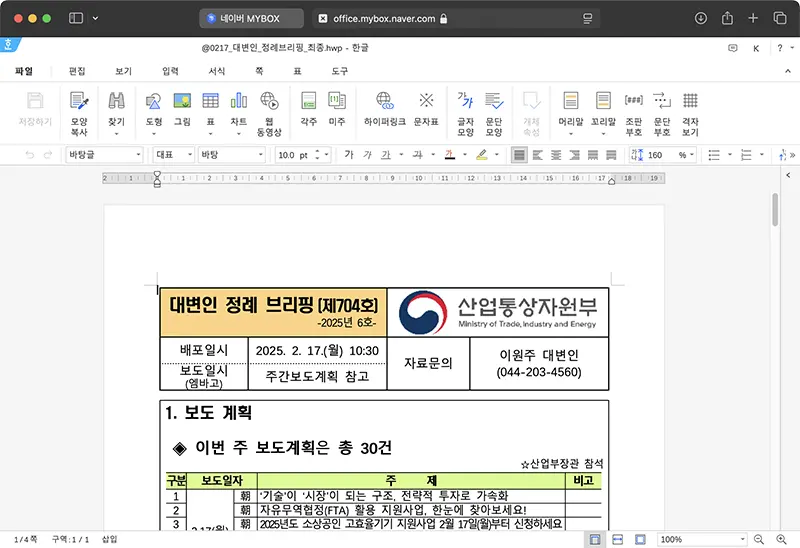This screenshot has width=800, height=548.
Task: Zoom in with the plus magnifier
Action: 781,539
